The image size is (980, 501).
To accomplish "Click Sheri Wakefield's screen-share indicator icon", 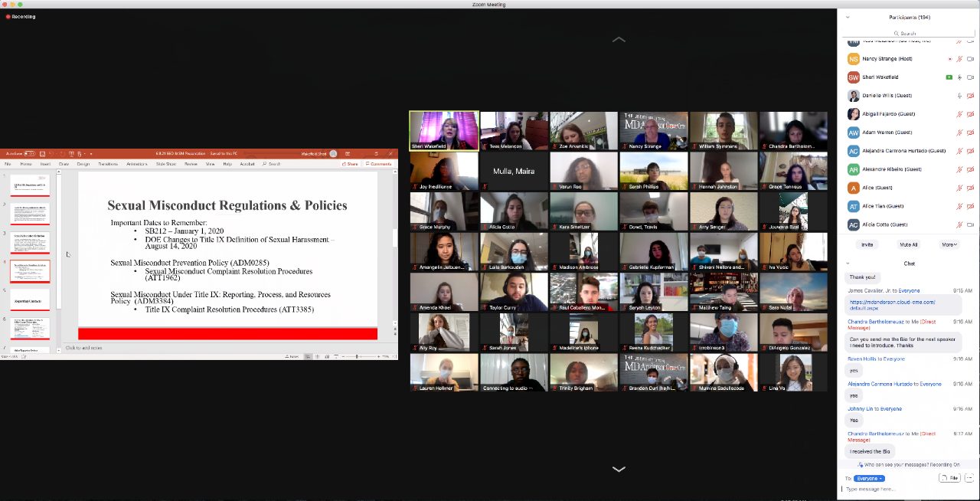I will pos(949,77).
